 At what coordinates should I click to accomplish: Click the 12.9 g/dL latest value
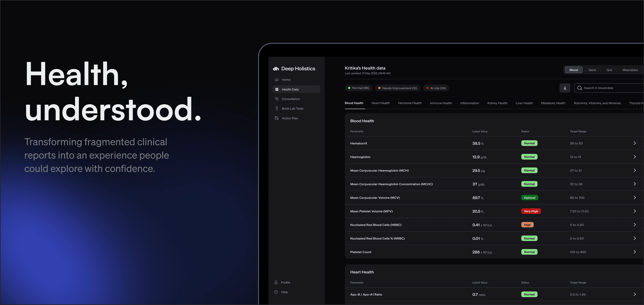pyautogui.click(x=480, y=157)
